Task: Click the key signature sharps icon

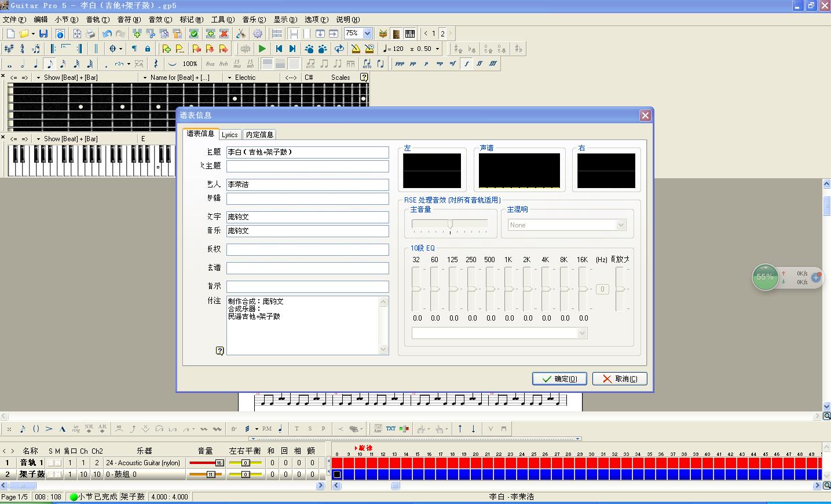Action: (x=9, y=49)
